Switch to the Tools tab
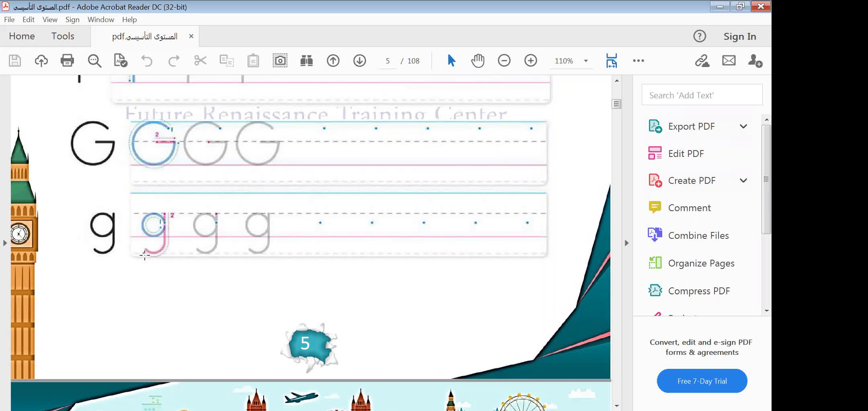 point(63,36)
